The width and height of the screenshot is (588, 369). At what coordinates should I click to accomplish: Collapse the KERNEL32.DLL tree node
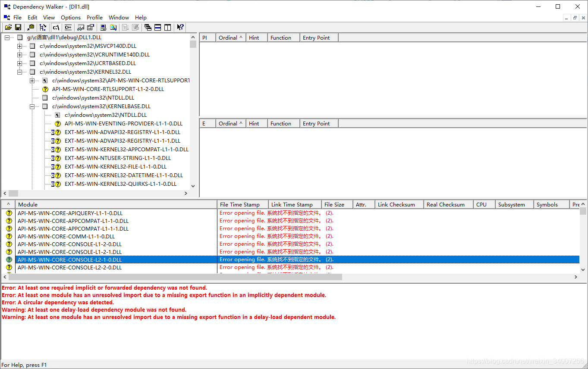click(19, 72)
